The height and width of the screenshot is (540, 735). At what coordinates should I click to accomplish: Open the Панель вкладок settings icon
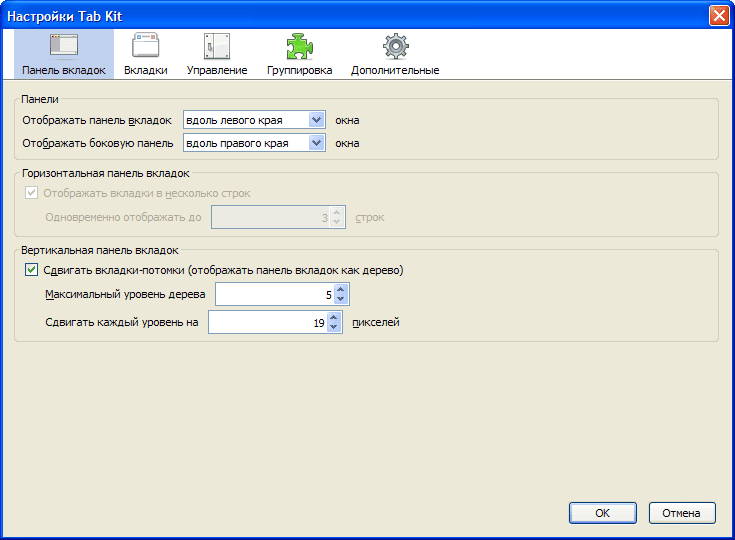[x=64, y=46]
